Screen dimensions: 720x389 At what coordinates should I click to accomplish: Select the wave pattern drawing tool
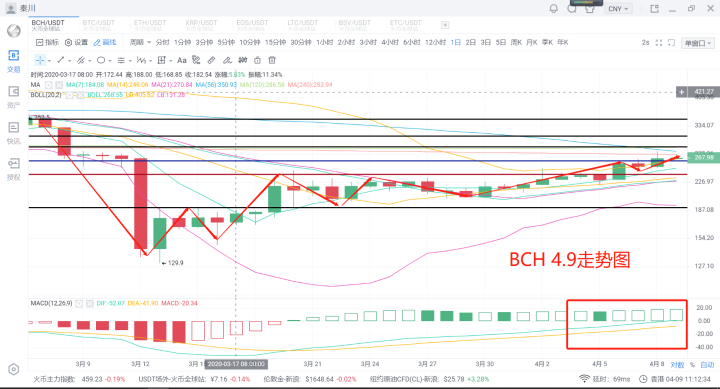[141, 60]
